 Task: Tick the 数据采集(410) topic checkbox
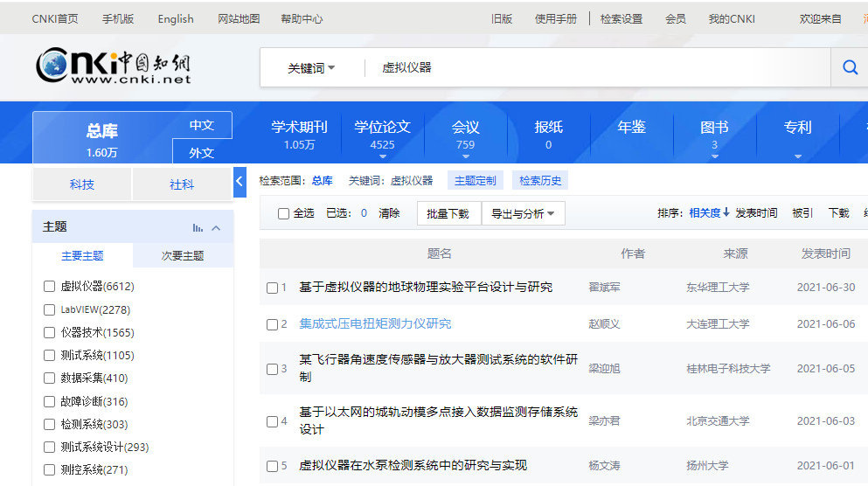[x=49, y=378]
